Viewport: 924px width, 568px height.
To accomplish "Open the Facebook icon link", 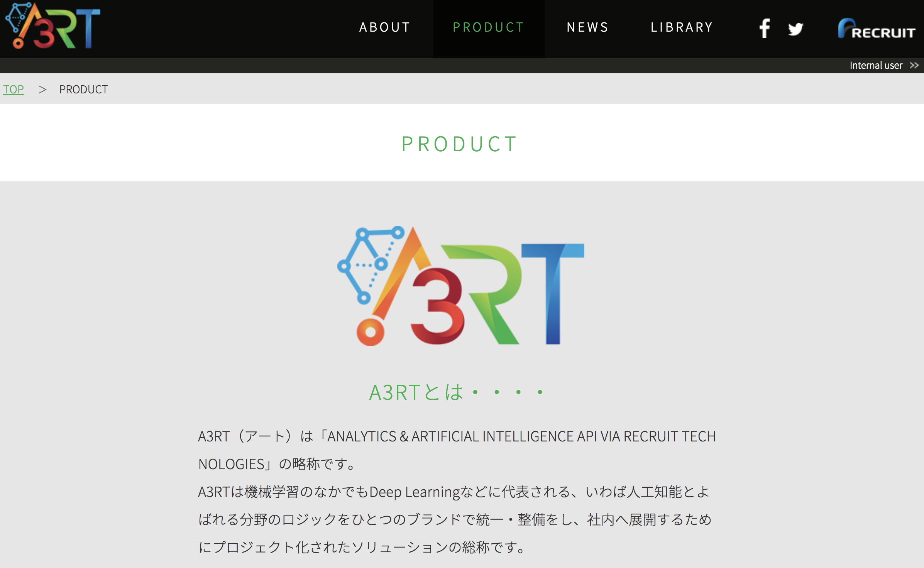I will (764, 28).
